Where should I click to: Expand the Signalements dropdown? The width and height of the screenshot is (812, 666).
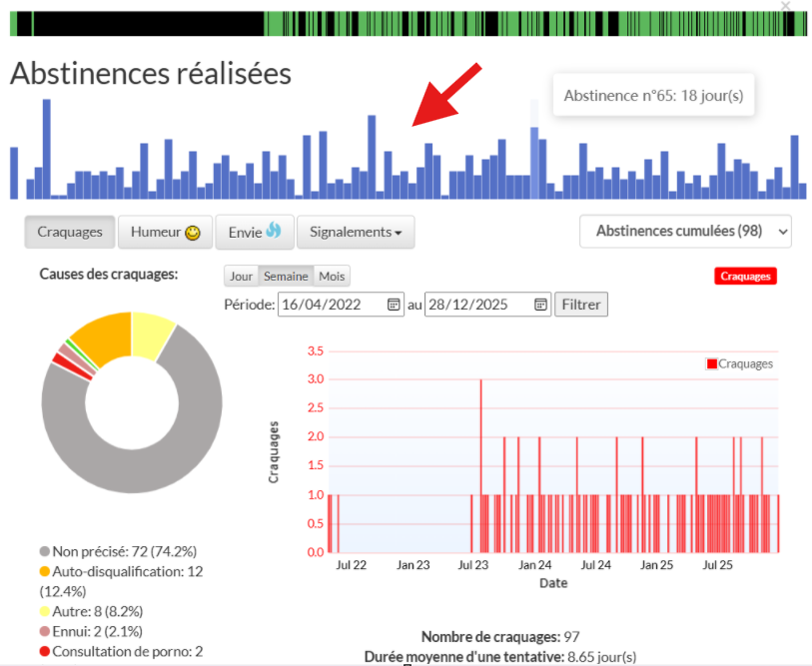(x=356, y=232)
